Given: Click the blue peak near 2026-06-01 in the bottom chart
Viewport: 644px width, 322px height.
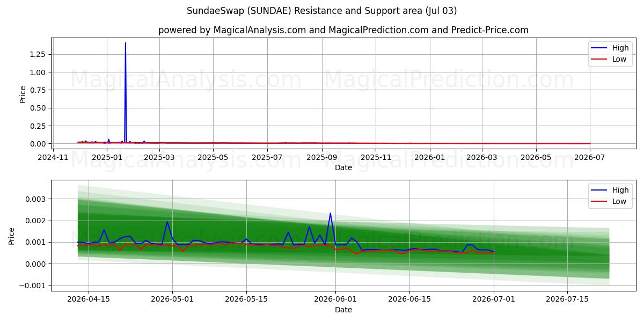Looking at the screenshot, I should click(x=330, y=215).
